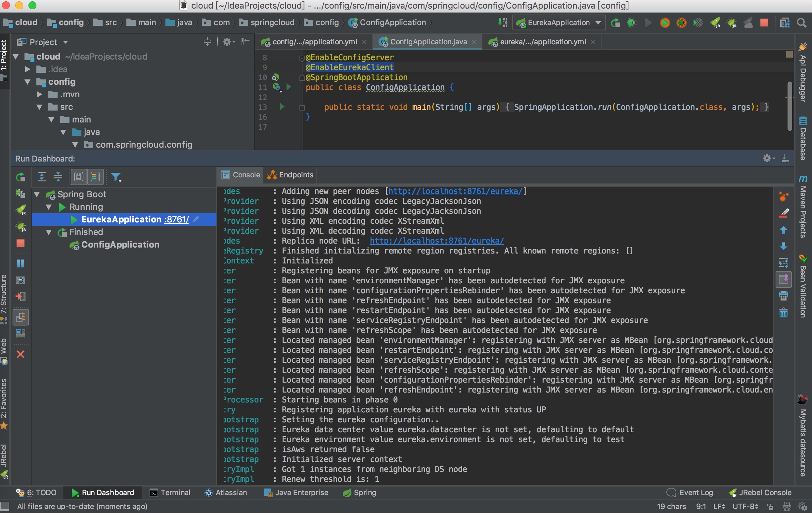
Task: Open the localhost:8761/eureka Replica node URL link
Action: pos(437,241)
